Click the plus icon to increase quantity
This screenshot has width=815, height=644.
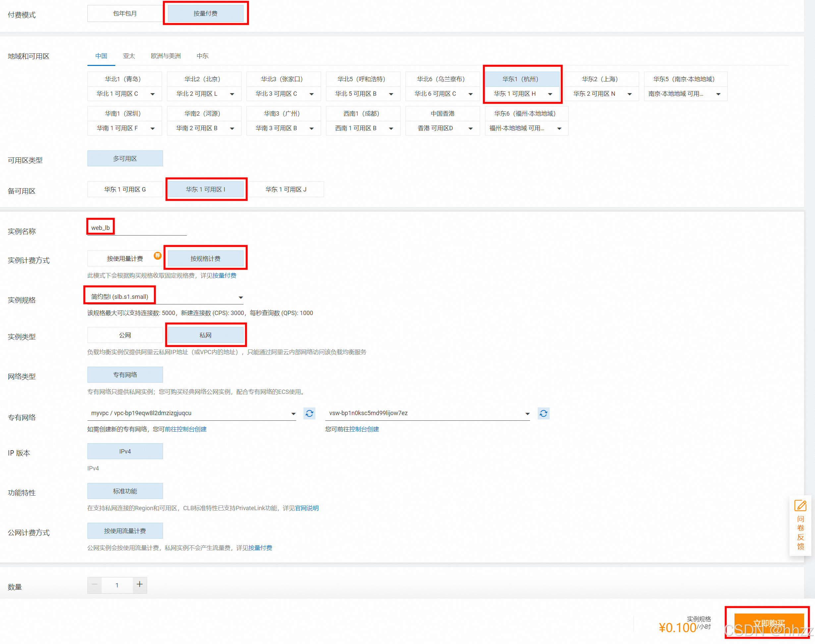click(x=139, y=584)
